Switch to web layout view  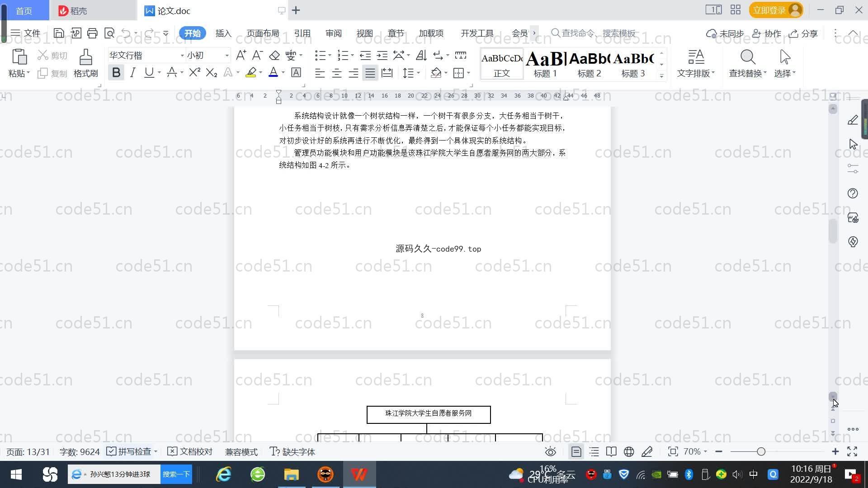629,452
